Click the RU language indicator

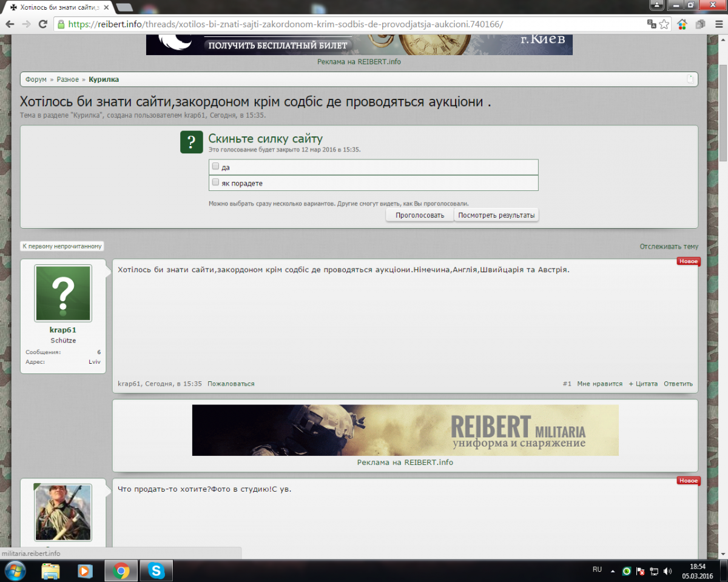tap(597, 570)
